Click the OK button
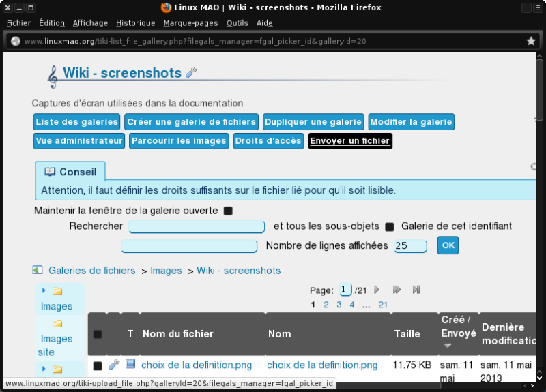This screenshot has width=546, height=392. coord(448,245)
